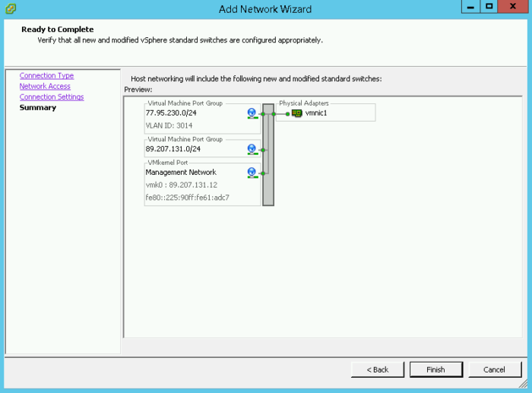Image resolution: width=532 pixels, height=393 pixels.
Task: Click the globe icon beside Management Network
Action: pos(252,173)
